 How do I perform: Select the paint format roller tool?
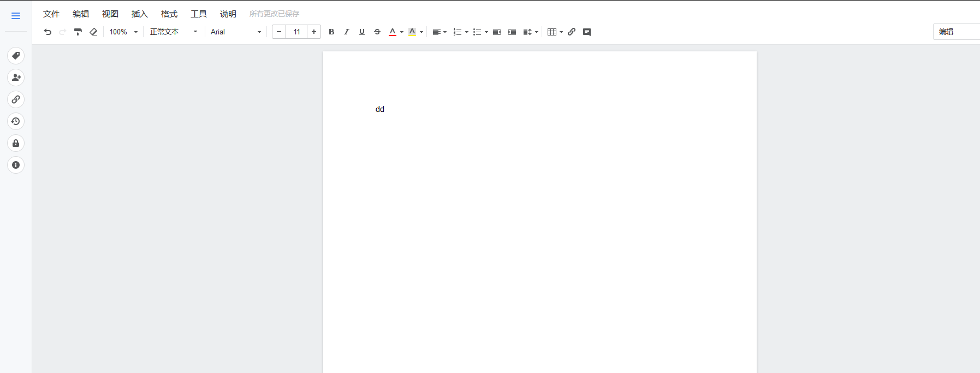[x=78, y=32]
